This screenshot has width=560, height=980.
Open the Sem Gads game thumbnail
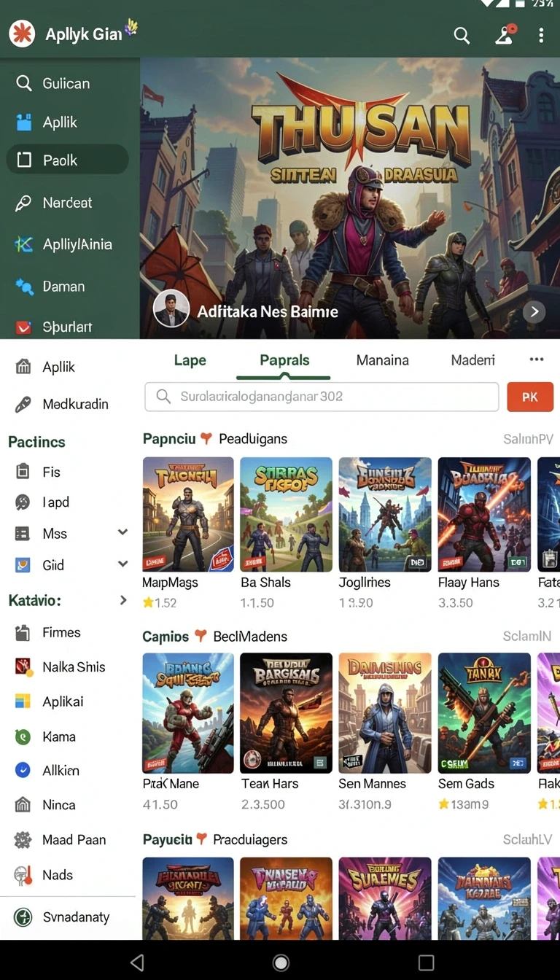click(484, 713)
